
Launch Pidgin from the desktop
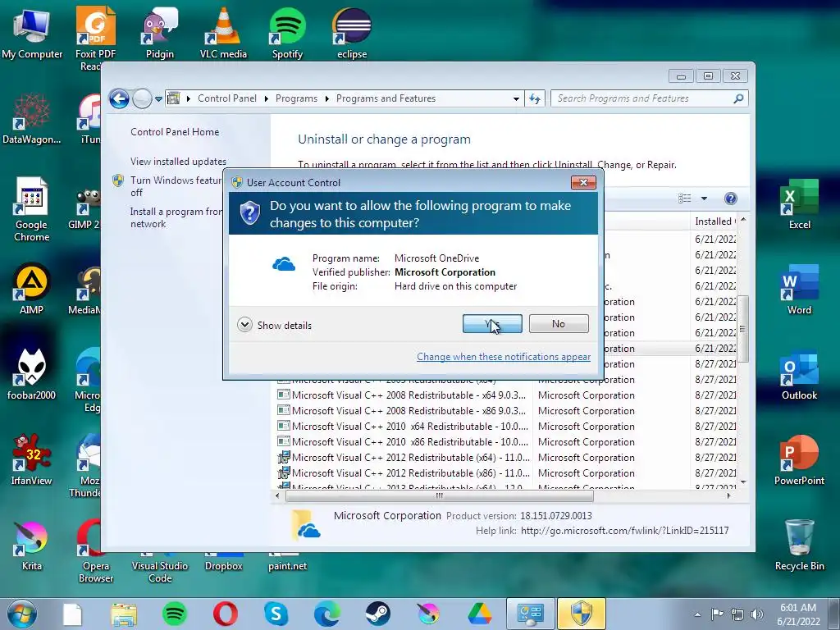(x=160, y=34)
